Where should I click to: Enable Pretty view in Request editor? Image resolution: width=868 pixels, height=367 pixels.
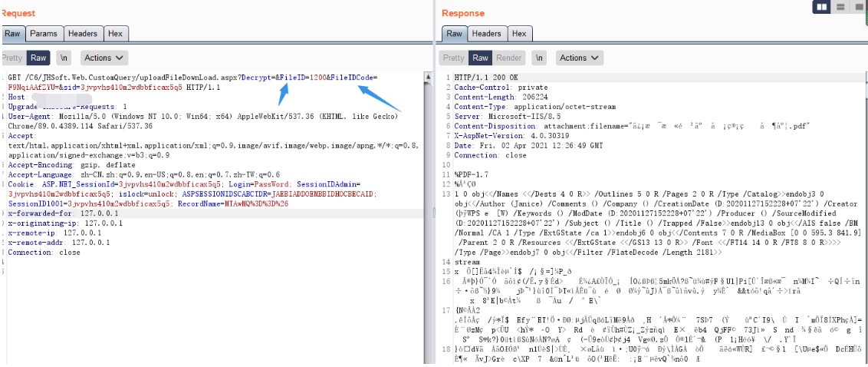(x=12, y=58)
